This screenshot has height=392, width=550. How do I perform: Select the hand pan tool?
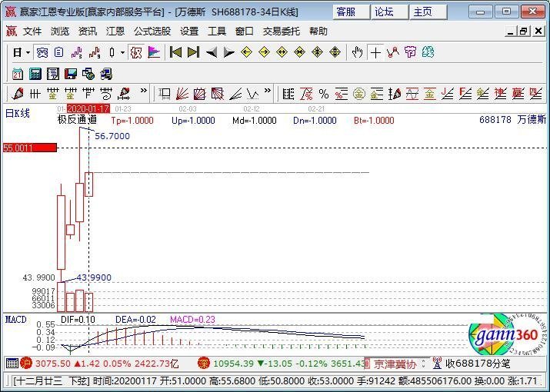click(357, 52)
